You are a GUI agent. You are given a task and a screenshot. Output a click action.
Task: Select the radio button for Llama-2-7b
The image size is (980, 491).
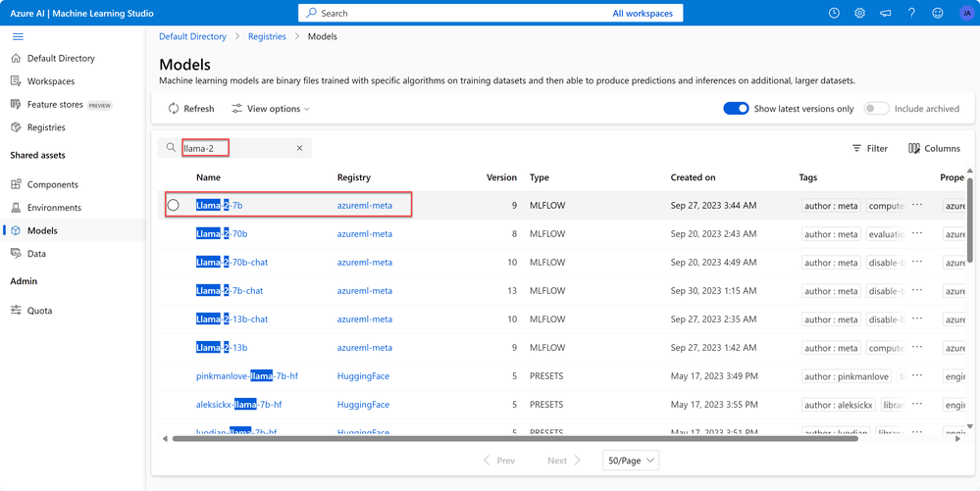click(174, 205)
